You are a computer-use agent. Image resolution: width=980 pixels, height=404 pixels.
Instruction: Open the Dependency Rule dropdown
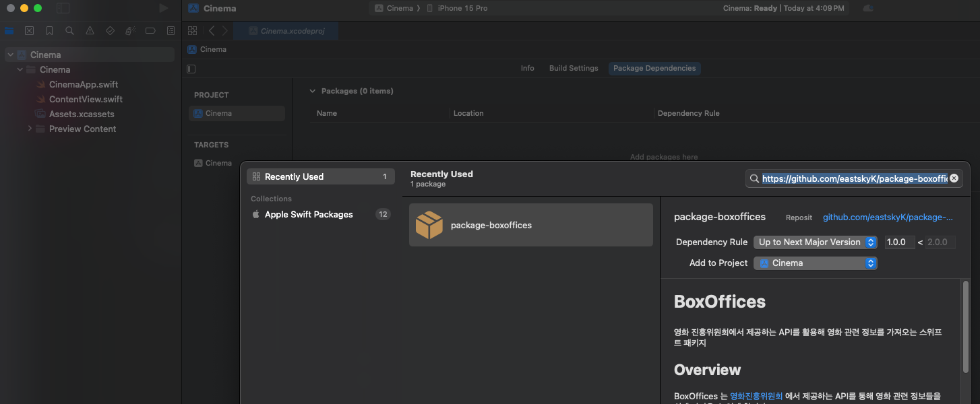pos(816,242)
